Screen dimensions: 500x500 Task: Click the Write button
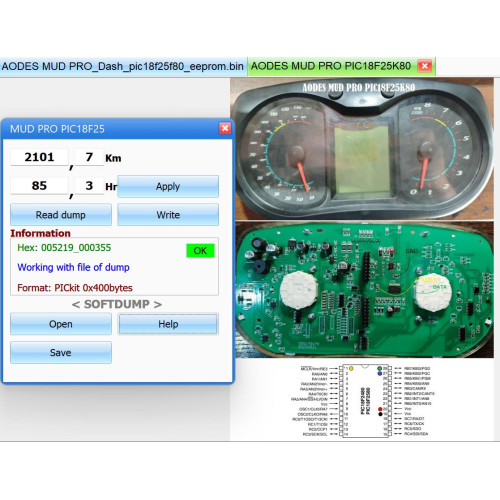pos(168,215)
